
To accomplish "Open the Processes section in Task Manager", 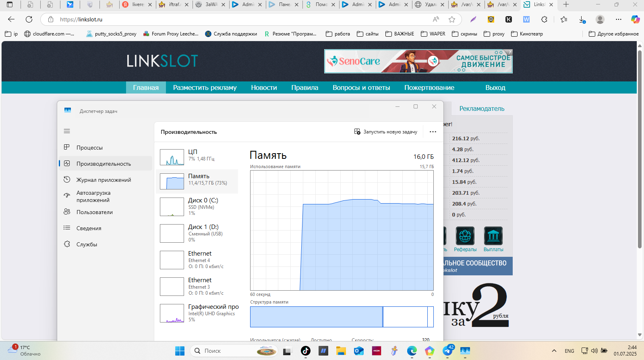I will [89, 148].
